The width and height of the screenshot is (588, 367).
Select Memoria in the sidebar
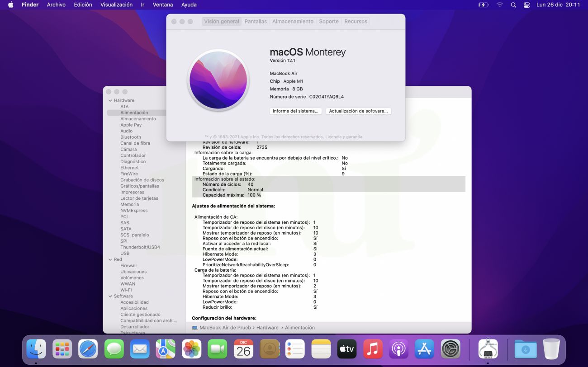pos(129,204)
